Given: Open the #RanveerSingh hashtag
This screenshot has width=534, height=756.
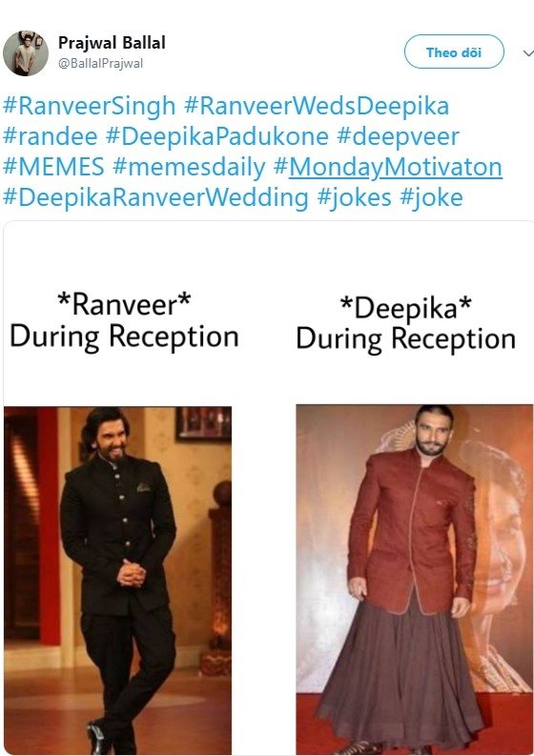Looking at the screenshot, I should click(x=89, y=106).
